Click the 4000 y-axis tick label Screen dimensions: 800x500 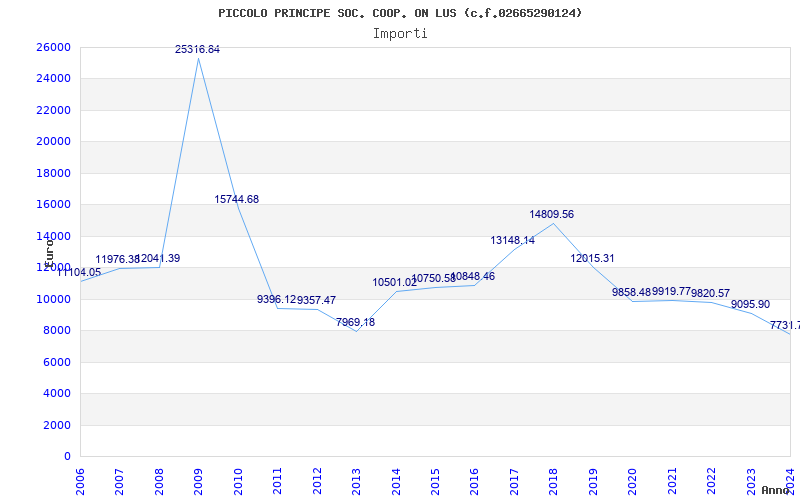[x=57, y=394]
